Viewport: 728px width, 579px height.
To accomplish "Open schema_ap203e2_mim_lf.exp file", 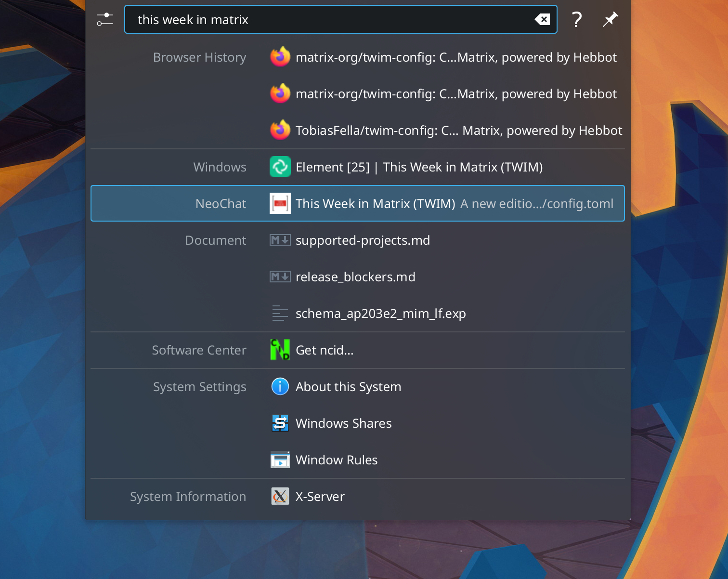I will (380, 314).
